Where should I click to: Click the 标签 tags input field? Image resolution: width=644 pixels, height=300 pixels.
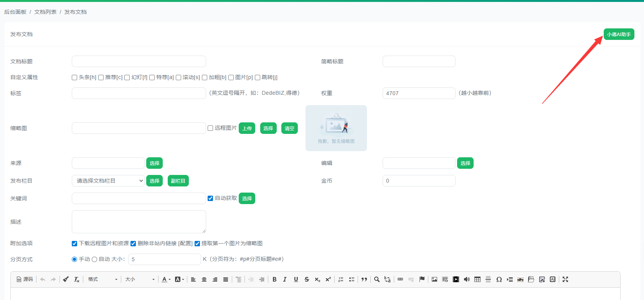(139, 93)
